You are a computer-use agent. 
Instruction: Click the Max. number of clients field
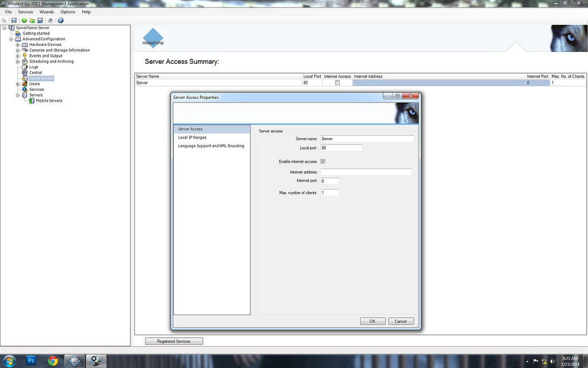(x=330, y=193)
